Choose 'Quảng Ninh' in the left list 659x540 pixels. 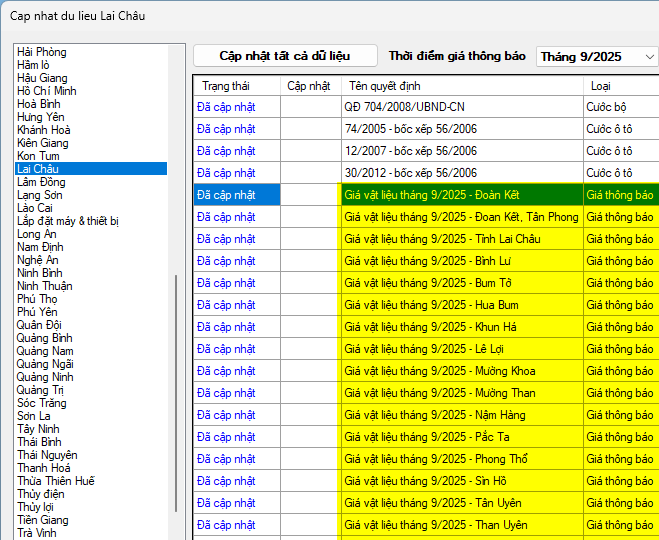(45, 377)
